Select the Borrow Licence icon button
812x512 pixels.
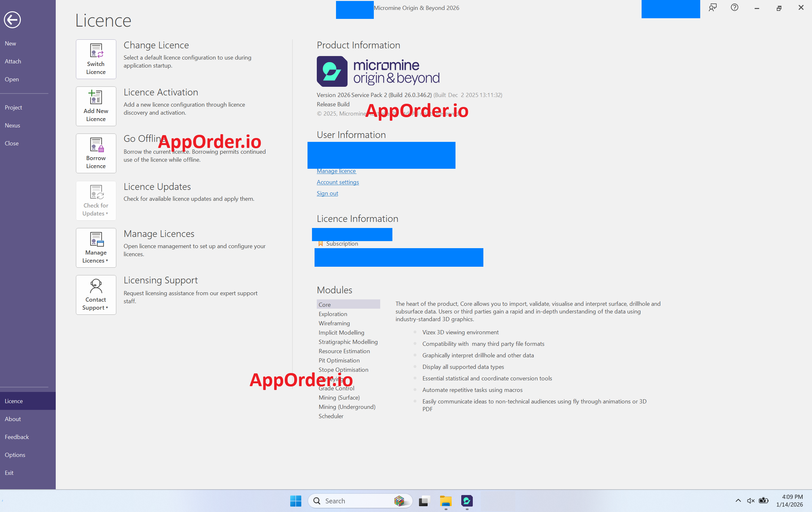(x=96, y=153)
